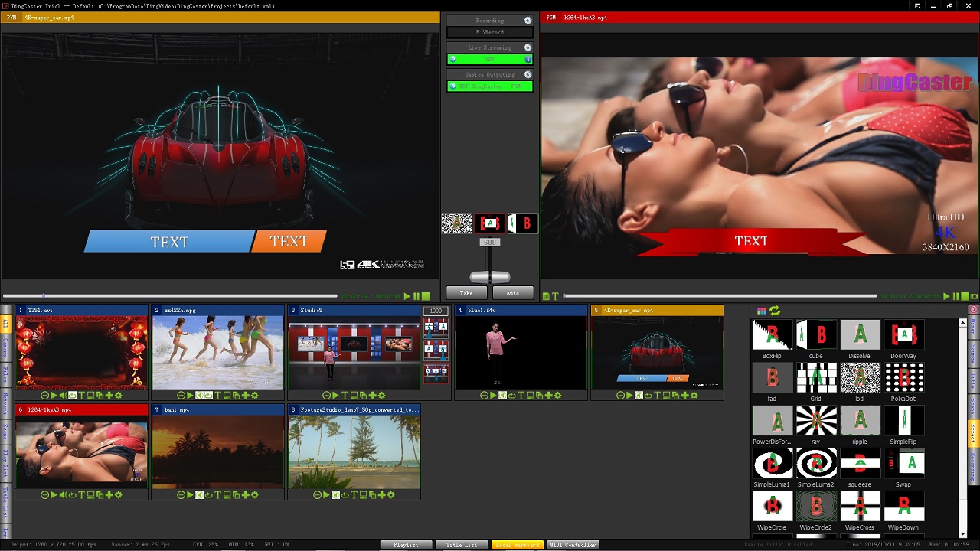Click the T-bar transition fader handle

(x=489, y=276)
